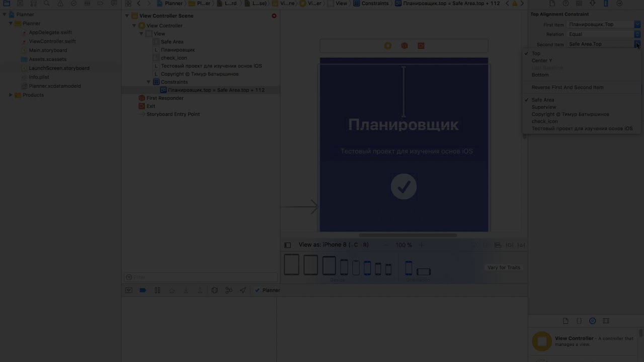Show the Quick Help inspector
Viewport: 644px width, 362px height.
point(566,4)
